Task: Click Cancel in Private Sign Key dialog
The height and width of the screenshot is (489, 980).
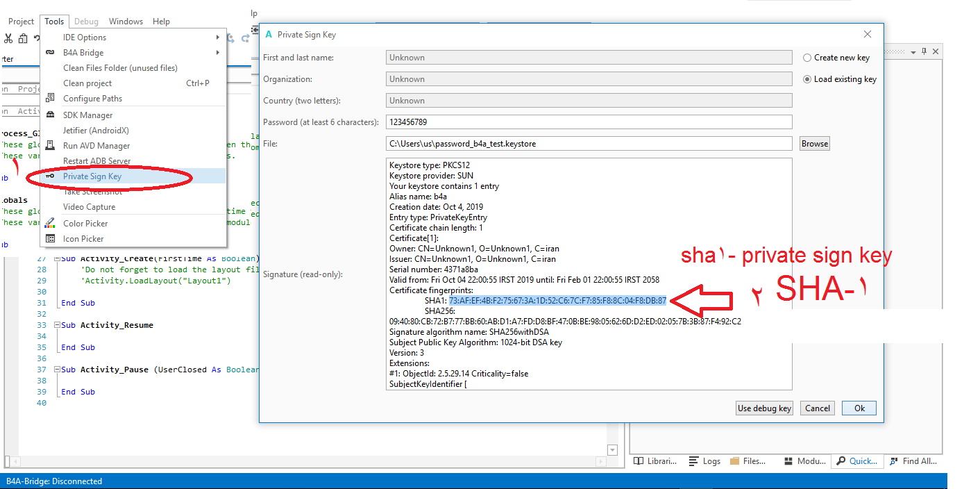Action: [x=817, y=408]
